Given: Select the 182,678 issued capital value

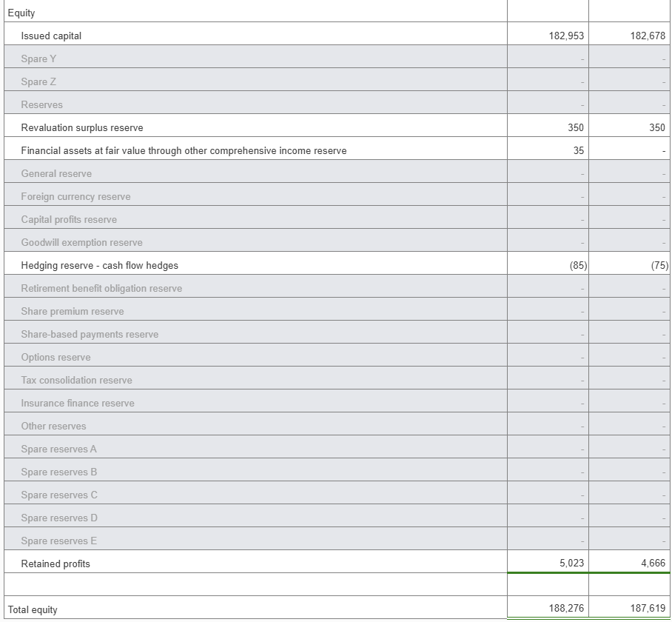Looking at the screenshot, I should [x=648, y=36].
